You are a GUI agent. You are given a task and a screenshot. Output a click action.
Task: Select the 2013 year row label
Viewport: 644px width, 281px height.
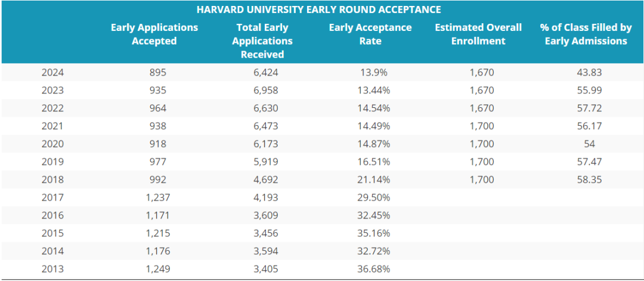[52, 269]
